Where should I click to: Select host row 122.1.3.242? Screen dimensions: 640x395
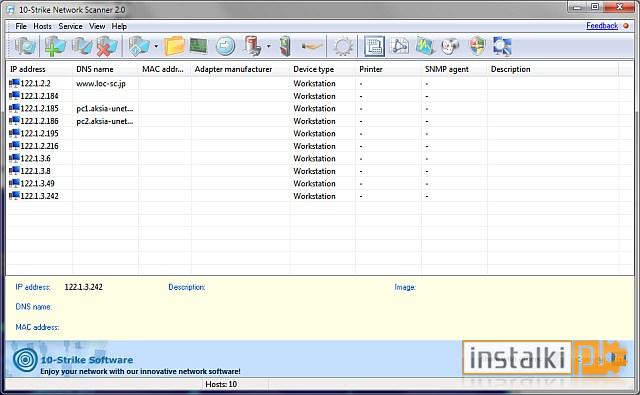[x=320, y=196]
